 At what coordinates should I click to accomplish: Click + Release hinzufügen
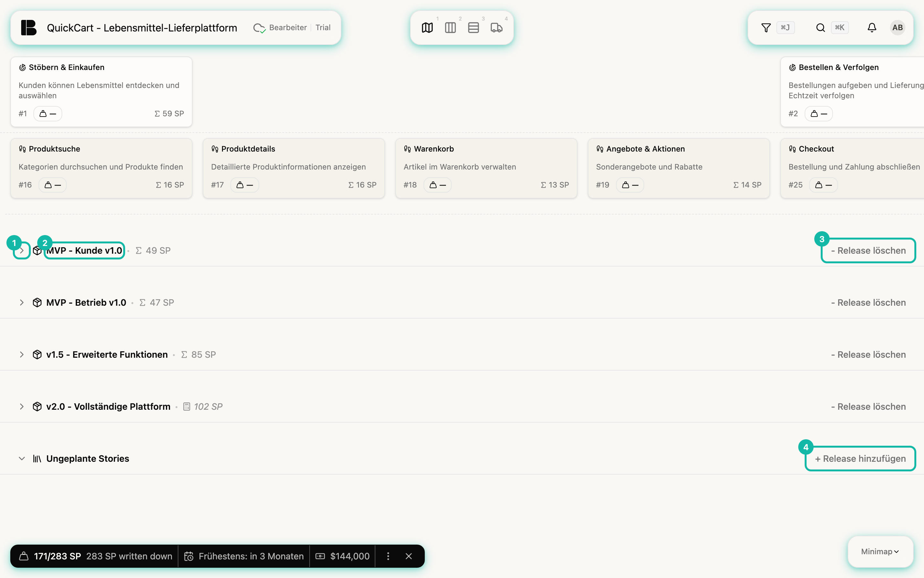(860, 458)
